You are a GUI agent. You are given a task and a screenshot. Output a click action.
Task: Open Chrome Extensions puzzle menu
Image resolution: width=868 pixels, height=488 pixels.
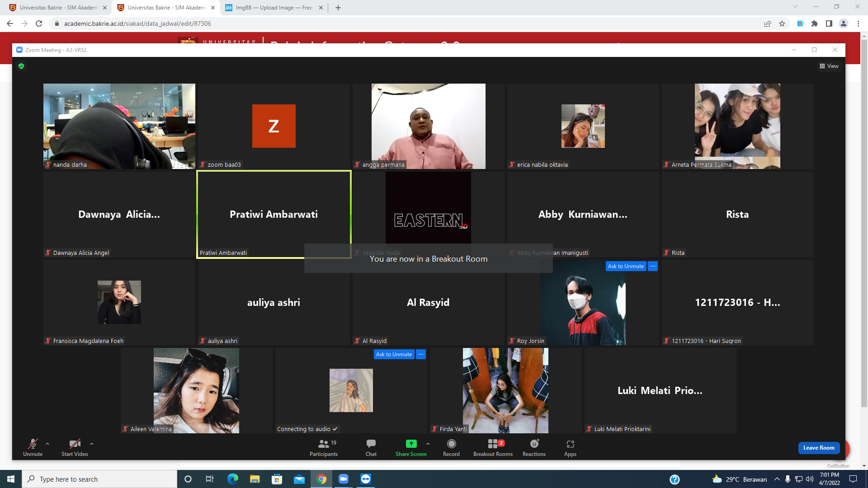point(815,23)
